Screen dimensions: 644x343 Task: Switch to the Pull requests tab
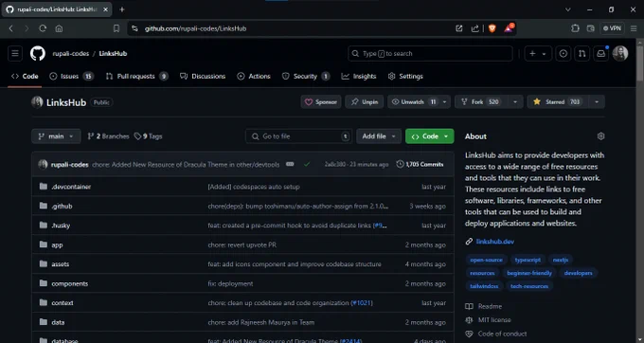136,77
